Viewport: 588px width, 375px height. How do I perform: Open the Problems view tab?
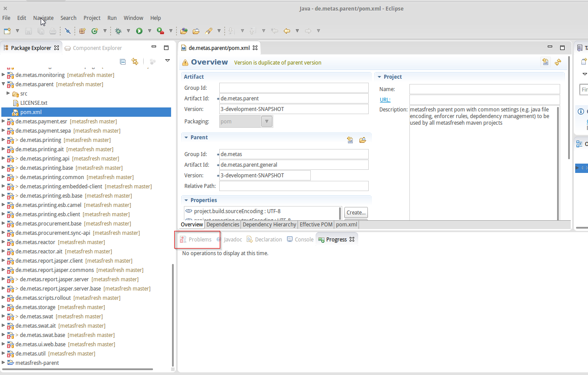[196, 240]
